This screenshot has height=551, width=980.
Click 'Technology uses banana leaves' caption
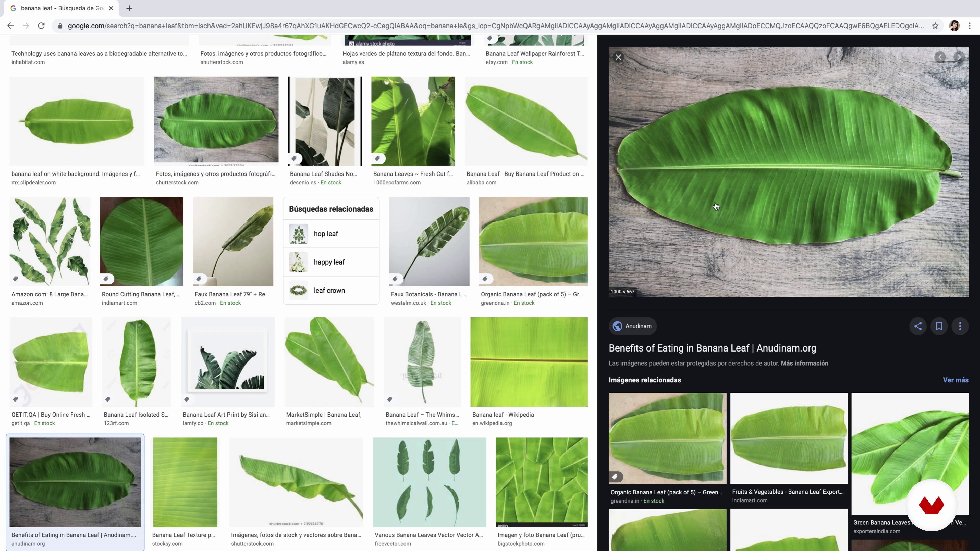pos(99,54)
